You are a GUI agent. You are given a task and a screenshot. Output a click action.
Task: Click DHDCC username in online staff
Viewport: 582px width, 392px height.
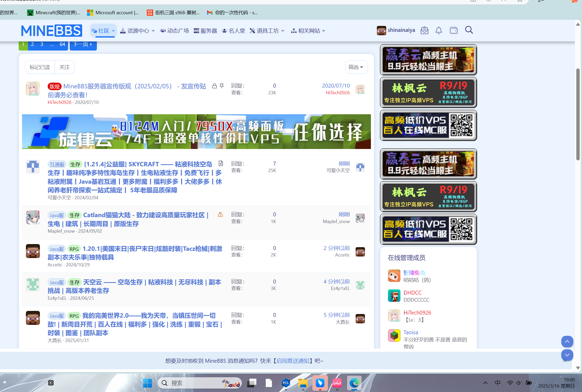coord(412,293)
